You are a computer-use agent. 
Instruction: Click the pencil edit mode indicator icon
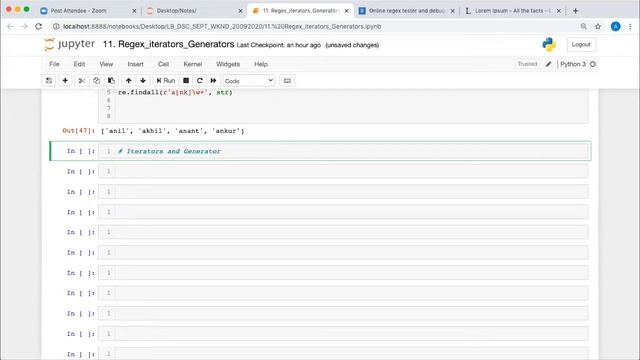point(549,64)
